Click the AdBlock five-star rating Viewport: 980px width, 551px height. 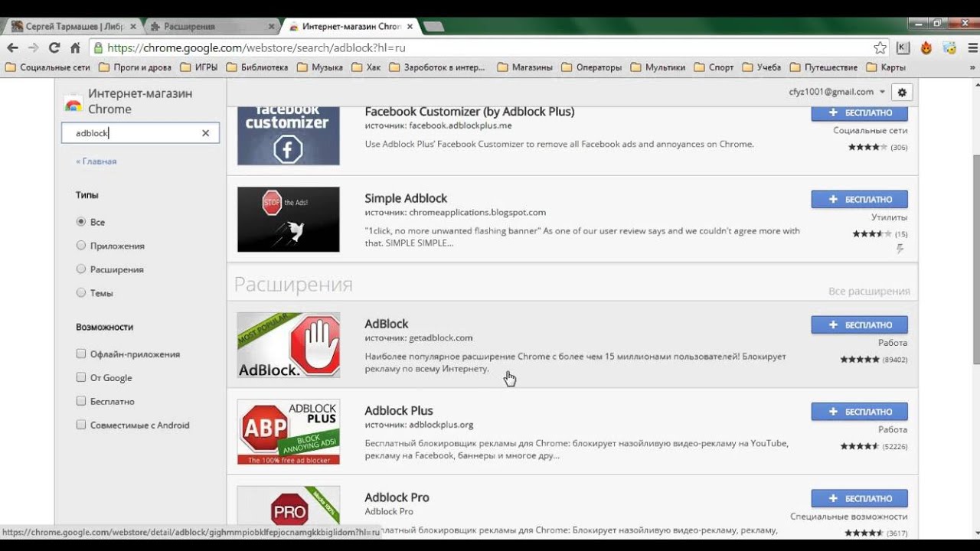coord(859,359)
